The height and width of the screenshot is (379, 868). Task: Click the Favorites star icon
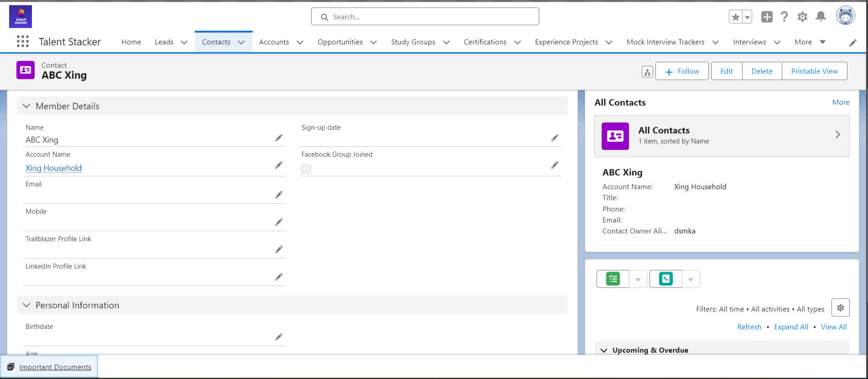coord(735,17)
